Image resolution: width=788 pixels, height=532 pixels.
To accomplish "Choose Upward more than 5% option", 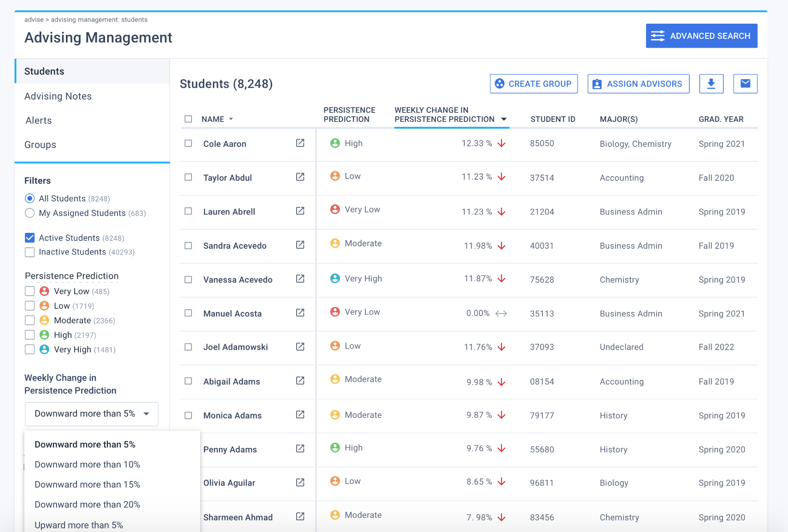I will point(79,525).
